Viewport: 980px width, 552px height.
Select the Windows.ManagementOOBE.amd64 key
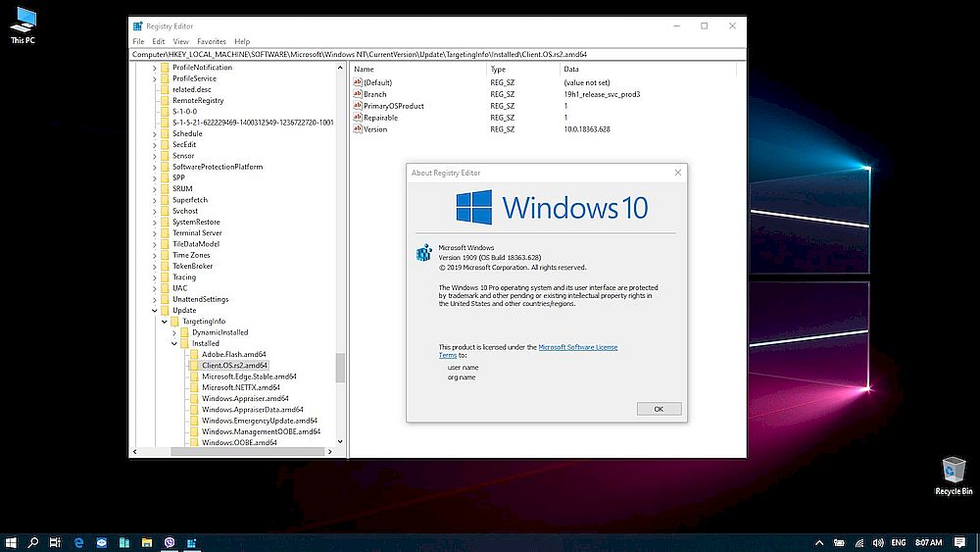[261, 431]
